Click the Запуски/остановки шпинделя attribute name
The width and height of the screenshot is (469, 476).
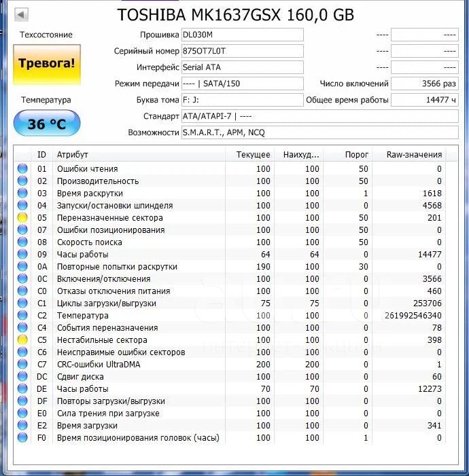click(x=115, y=206)
